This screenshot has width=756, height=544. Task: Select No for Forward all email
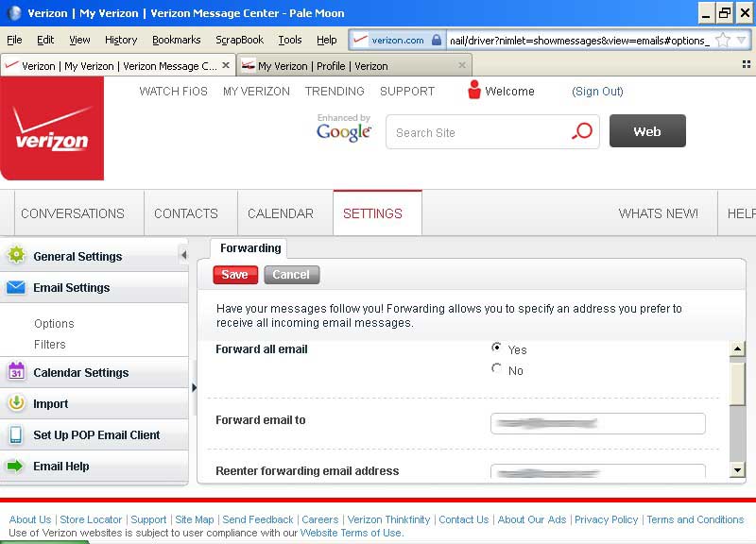click(496, 368)
